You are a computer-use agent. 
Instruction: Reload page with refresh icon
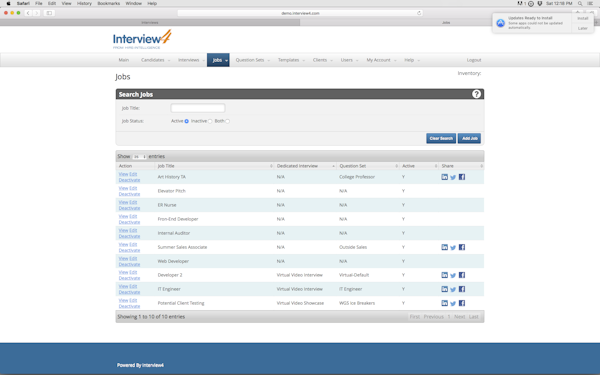tap(419, 13)
